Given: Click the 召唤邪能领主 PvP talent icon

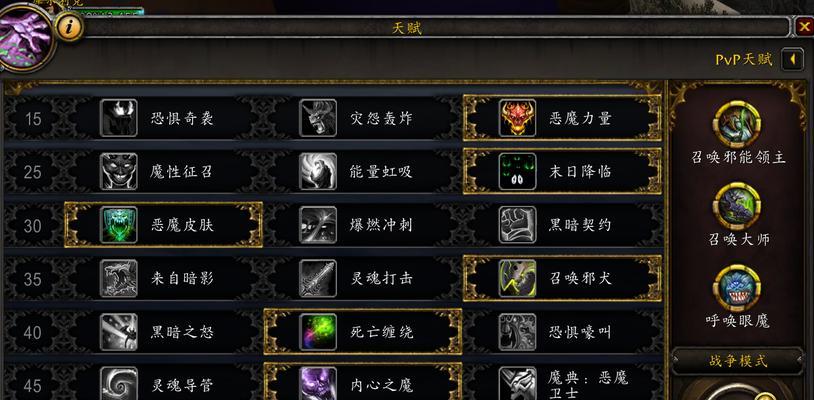Looking at the screenshot, I should (x=737, y=125).
